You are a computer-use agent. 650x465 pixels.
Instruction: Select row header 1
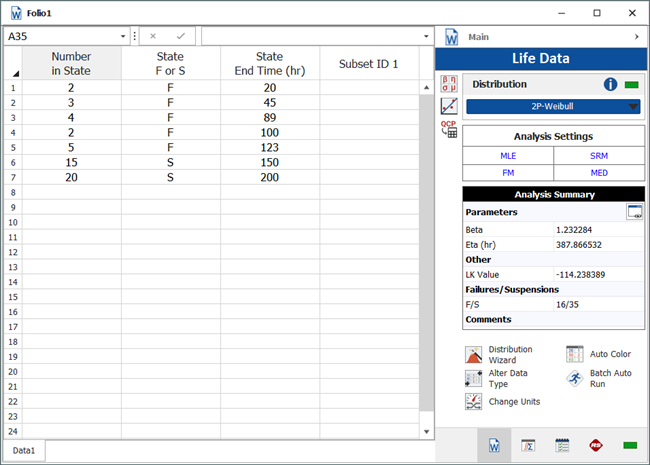[13, 88]
